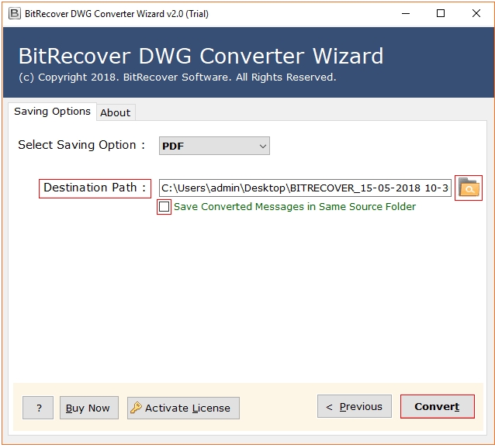Click into the Destination Path text field
This screenshot has height=448, width=495.
[x=305, y=188]
